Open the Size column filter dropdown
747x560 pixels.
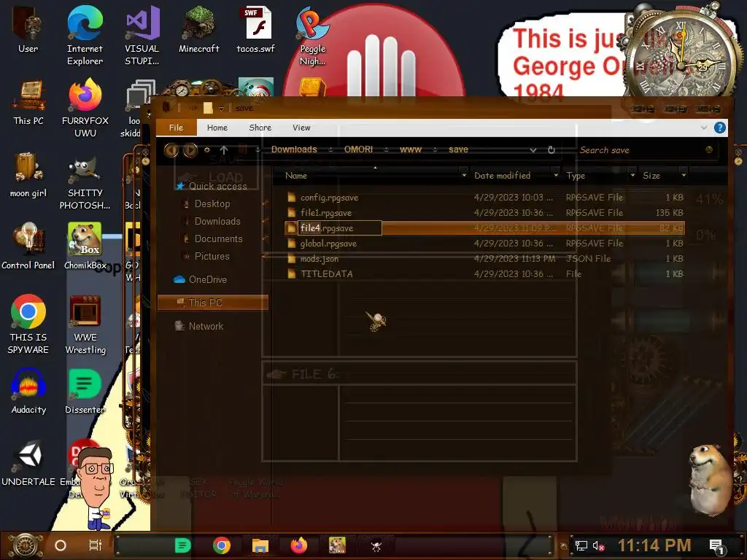pos(684,176)
